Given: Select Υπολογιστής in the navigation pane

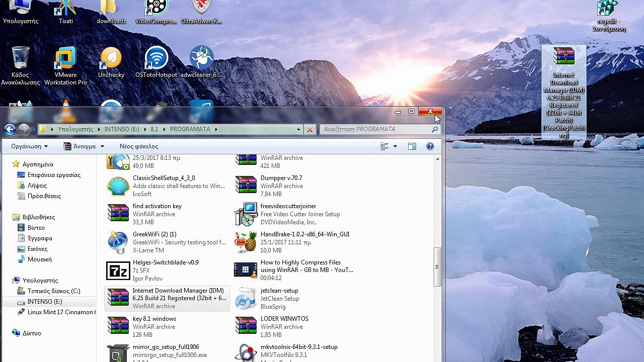Looking at the screenshot, I should (40, 281).
